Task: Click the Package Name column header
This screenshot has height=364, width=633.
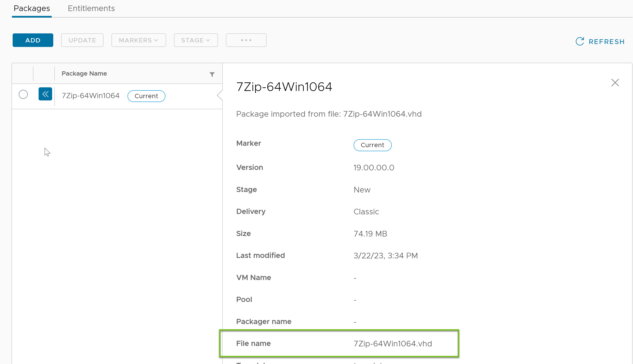Action: (84, 74)
